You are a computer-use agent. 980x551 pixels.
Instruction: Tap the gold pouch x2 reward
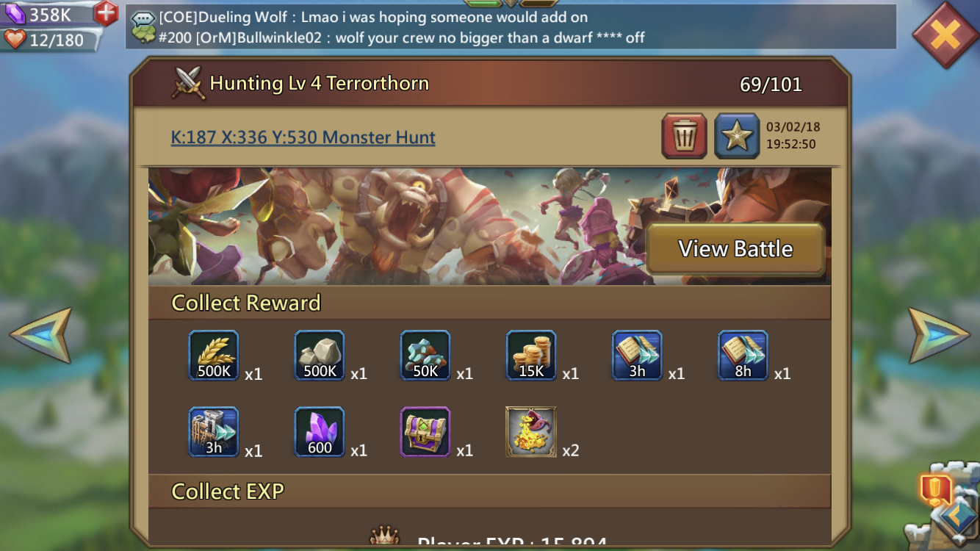[x=531, y=432]
